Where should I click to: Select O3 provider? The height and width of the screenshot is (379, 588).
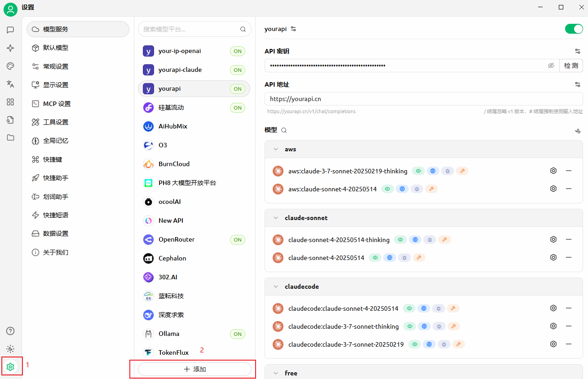pyautogui.click(x=194, y=145)
